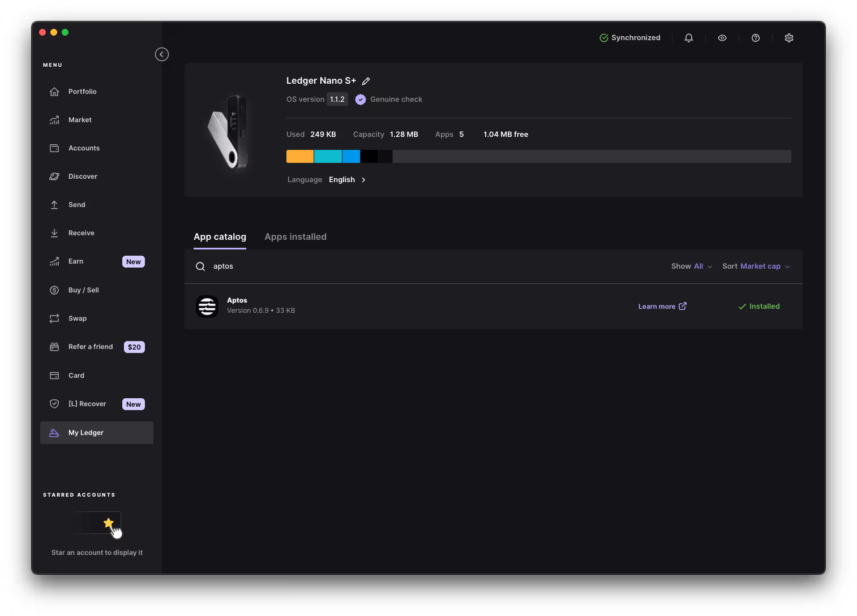Open Receive from the sidebar
The height and width of the screenshot is (616, 857).
(x=97, y=233)
